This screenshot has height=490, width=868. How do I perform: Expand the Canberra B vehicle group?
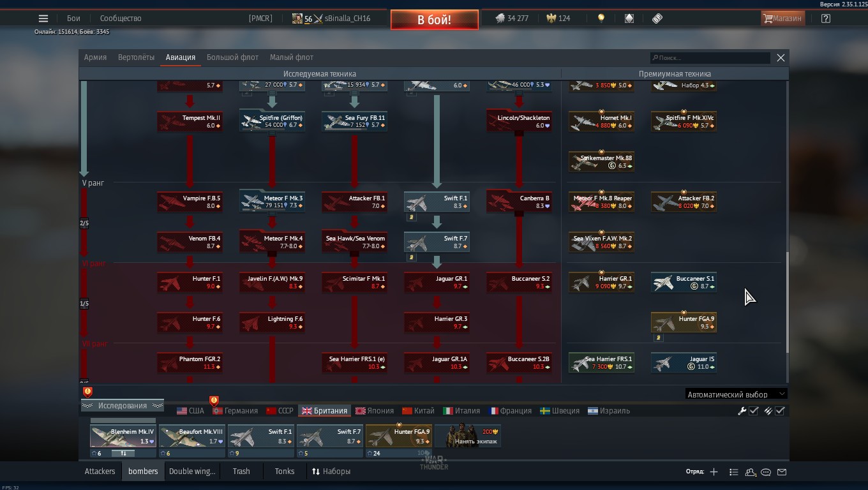click(519, 202)
